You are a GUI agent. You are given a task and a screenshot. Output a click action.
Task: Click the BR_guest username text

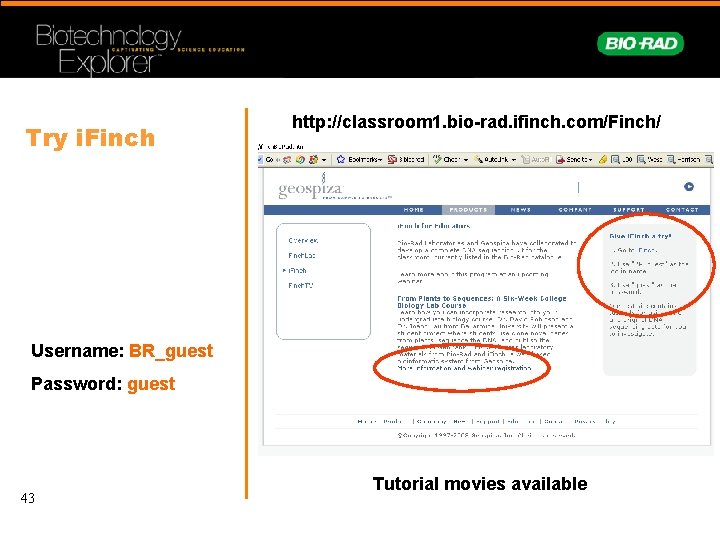pos(171,351)
